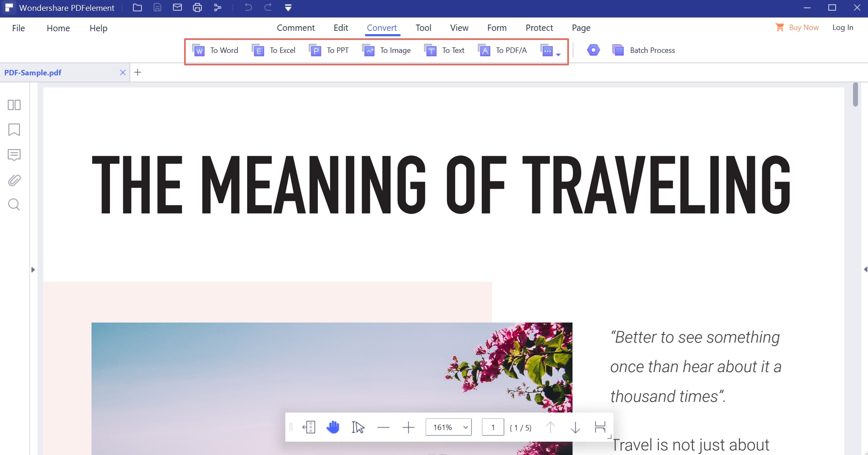Expand the left side panel arrow
The height and width of the screenshot is (455, 868).
(33, 270)
